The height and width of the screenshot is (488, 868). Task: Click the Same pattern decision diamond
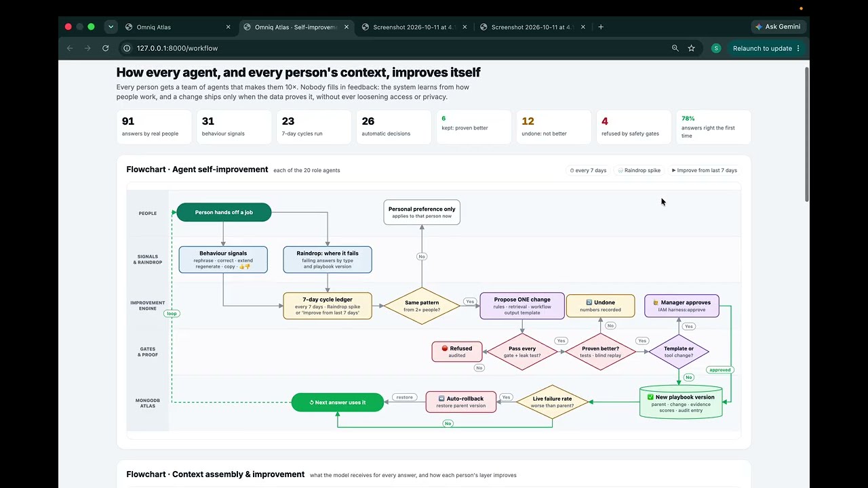422,306
